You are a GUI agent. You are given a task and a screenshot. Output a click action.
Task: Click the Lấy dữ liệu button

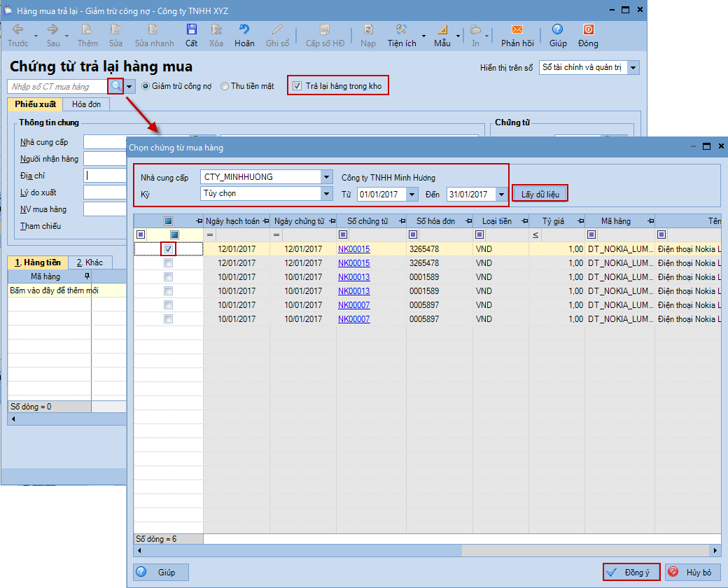tap(540, 194)
